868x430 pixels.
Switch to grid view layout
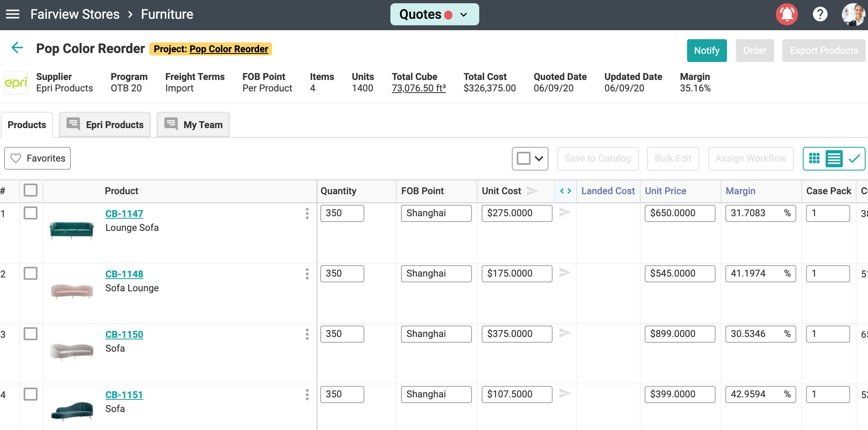pyautogui.click(x=814, y=158)
